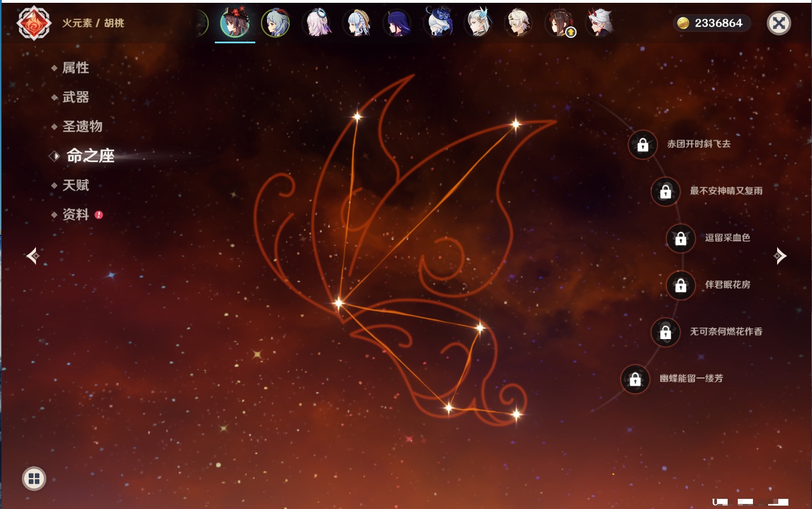Viewport: 812px width, 509px height.
Task: Choose the pink-haired avatar with goggles
Action: click(x=318, y=23)
